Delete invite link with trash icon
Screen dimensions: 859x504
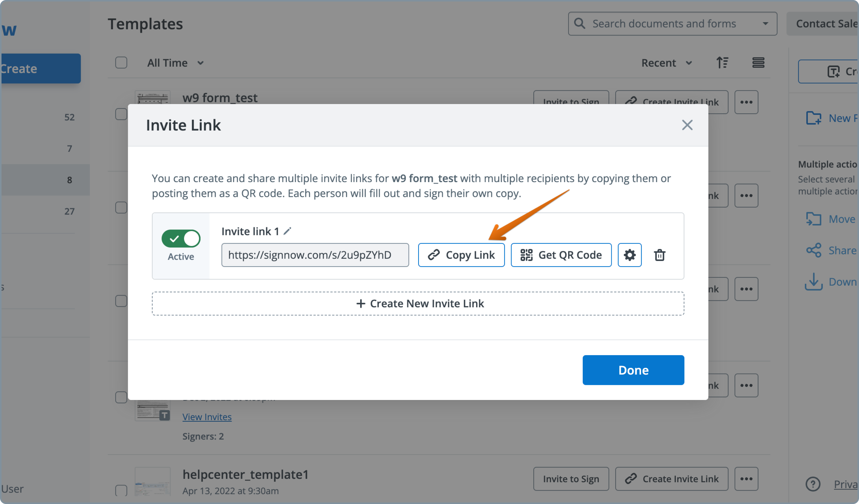(659, 255)
